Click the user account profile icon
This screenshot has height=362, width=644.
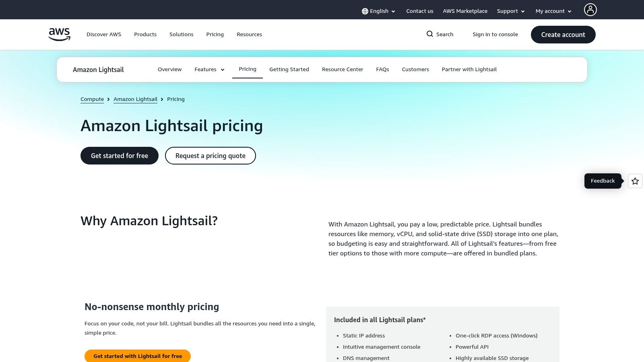[590, 9]
